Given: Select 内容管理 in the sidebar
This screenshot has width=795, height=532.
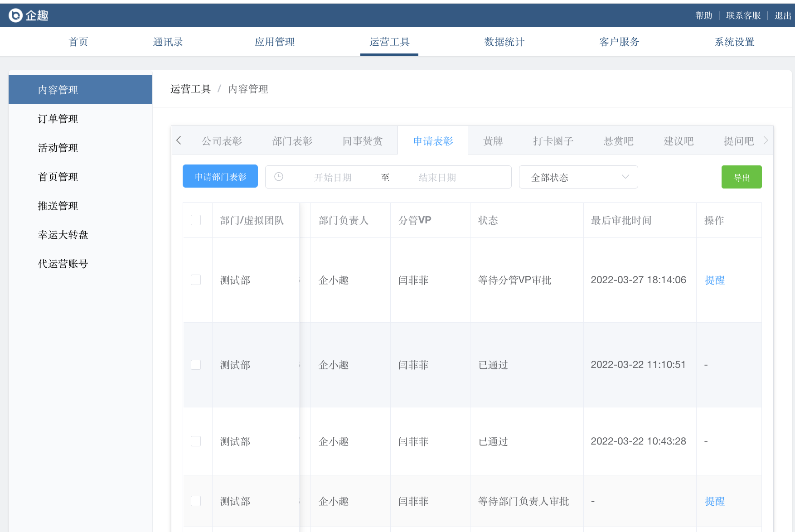Looking at the screenshot, I should coord(80,89).
